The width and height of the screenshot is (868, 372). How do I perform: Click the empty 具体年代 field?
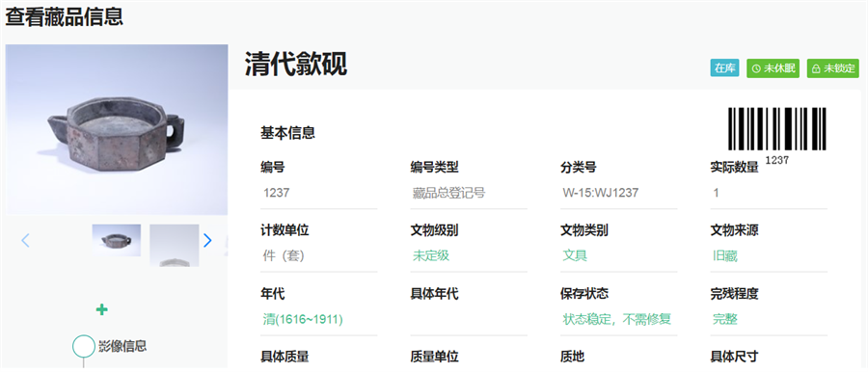tap(469, 319)
